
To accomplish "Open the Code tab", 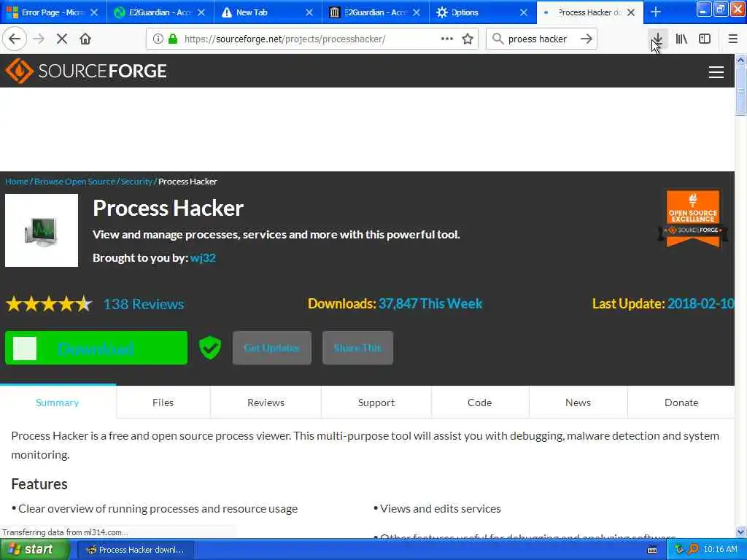I will point(480,402).
